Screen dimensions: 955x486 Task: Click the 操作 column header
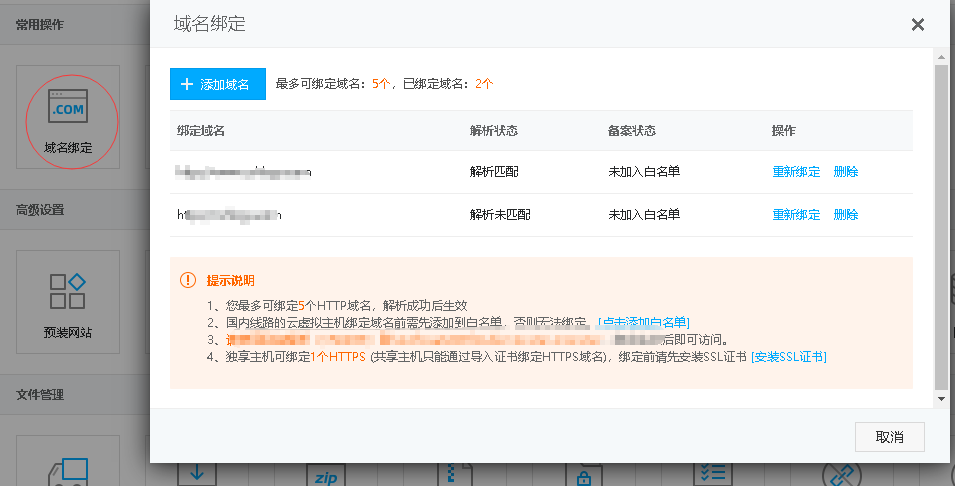point(784,130)
